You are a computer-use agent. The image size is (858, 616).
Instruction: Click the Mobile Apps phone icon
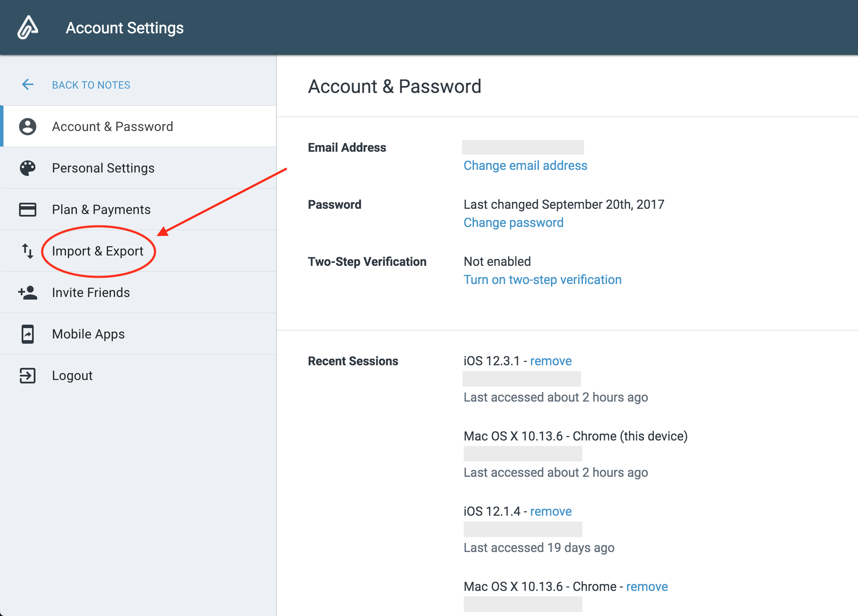pyautogui.click(x=28, y=334)
